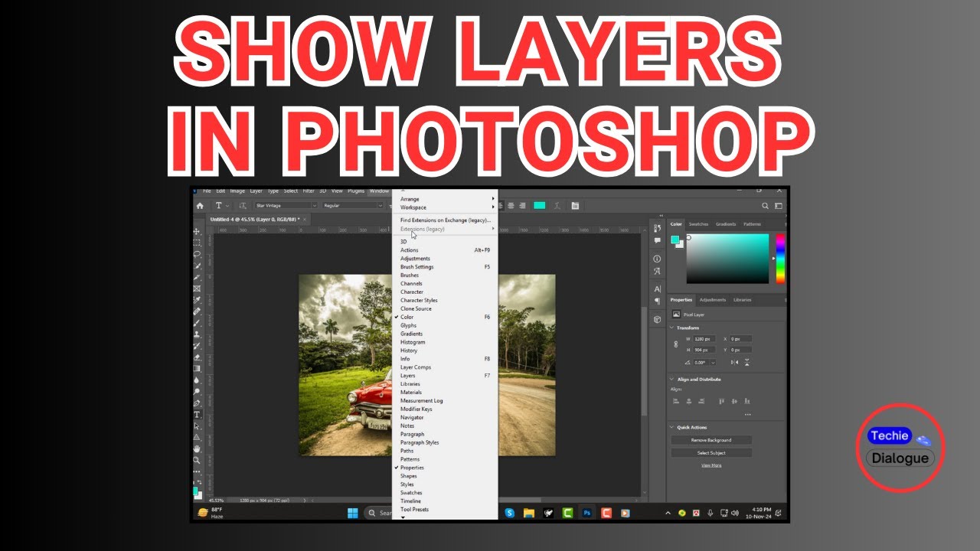This screenshot has height=551, width=980.
Task: Select the Brush tool
Action: (x=197, y=323)
